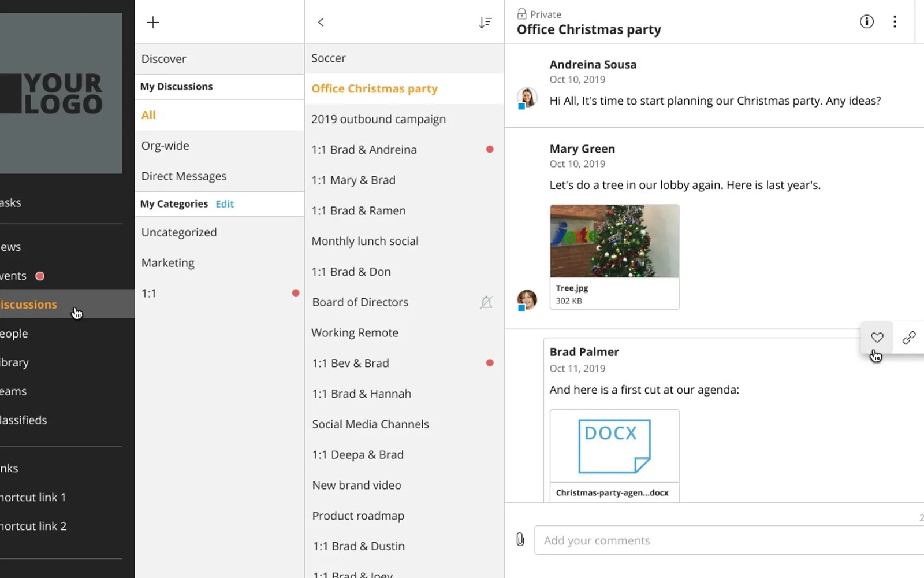924x578 pixels.
Task: Like Brad Palmer's message with heart icon
Action: 877,338
